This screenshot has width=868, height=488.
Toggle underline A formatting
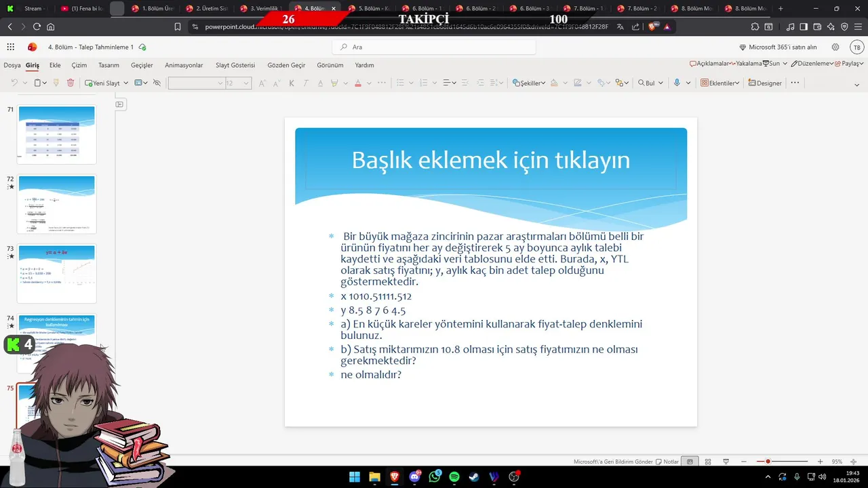tap(320, 83)
